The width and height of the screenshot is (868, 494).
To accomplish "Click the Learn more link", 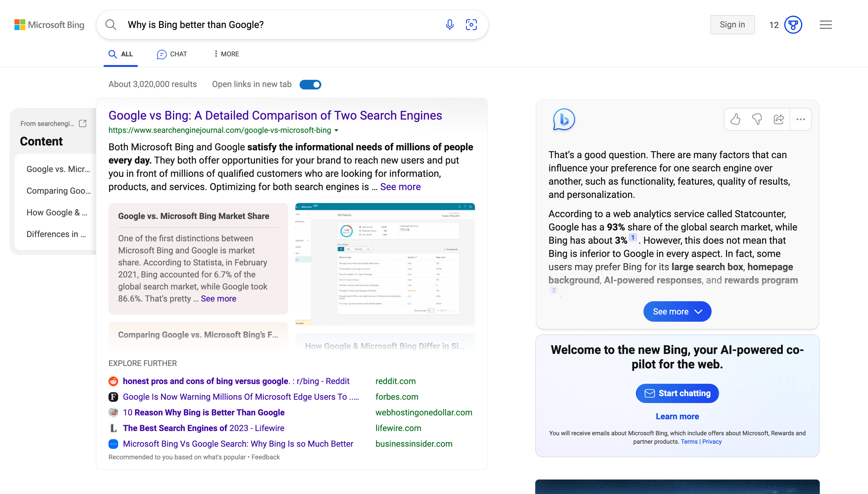I will click(677, 416).
